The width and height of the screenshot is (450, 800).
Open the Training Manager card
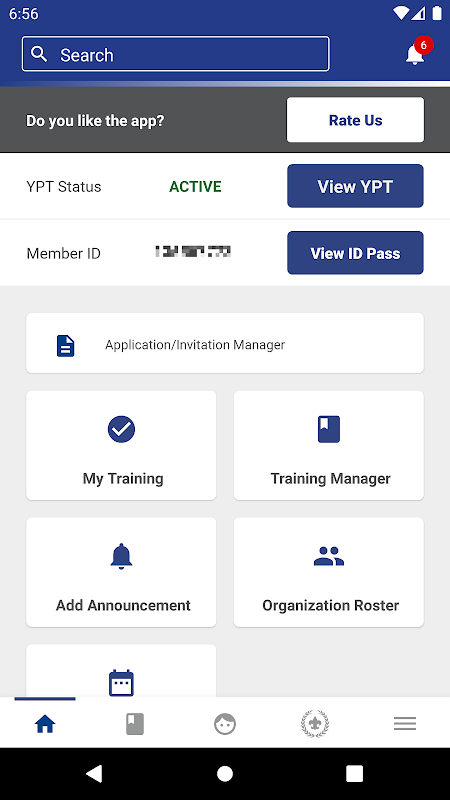tap(329, 445)
